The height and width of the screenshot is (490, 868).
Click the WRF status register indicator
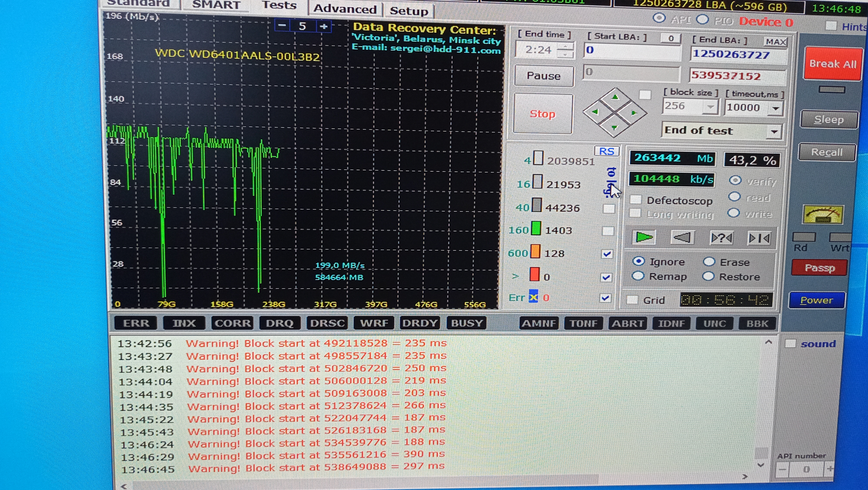coord(374,323)
